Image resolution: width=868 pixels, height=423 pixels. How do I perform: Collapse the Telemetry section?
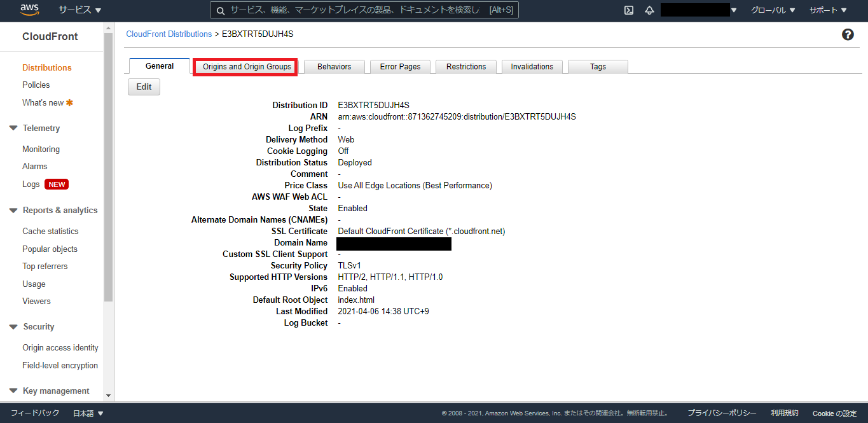coord(13,128)
